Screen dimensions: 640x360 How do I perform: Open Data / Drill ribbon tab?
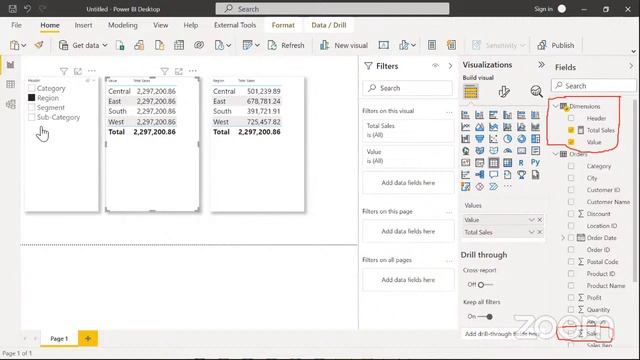point(329,25)
